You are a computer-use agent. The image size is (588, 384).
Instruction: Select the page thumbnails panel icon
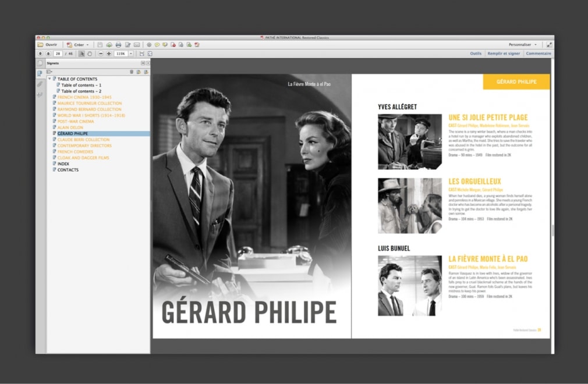[39, 63]
